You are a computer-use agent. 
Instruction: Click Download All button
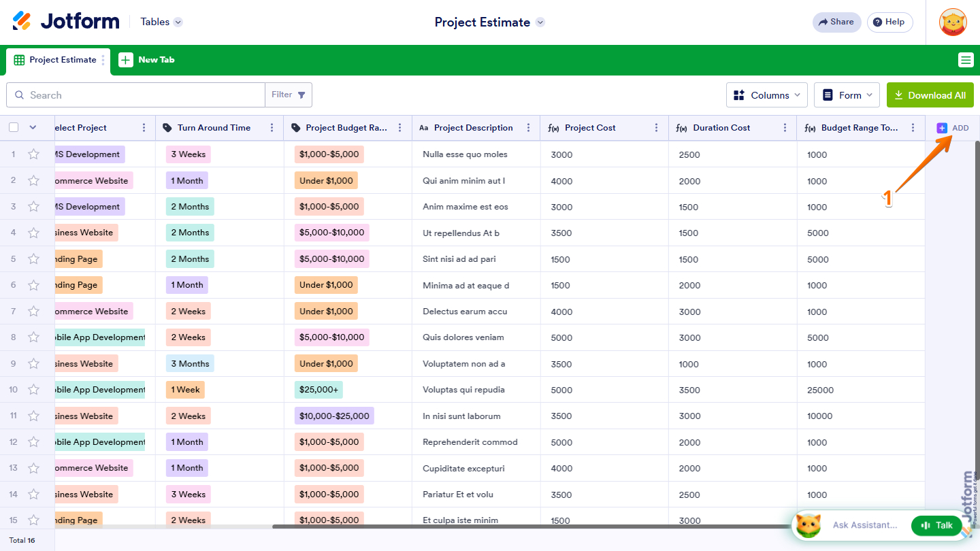[930, 95]
